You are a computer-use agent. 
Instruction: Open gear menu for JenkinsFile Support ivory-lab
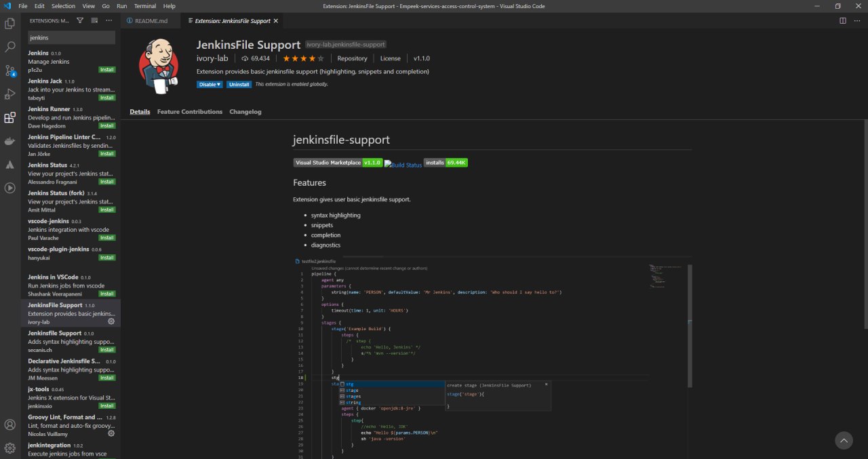111,322
